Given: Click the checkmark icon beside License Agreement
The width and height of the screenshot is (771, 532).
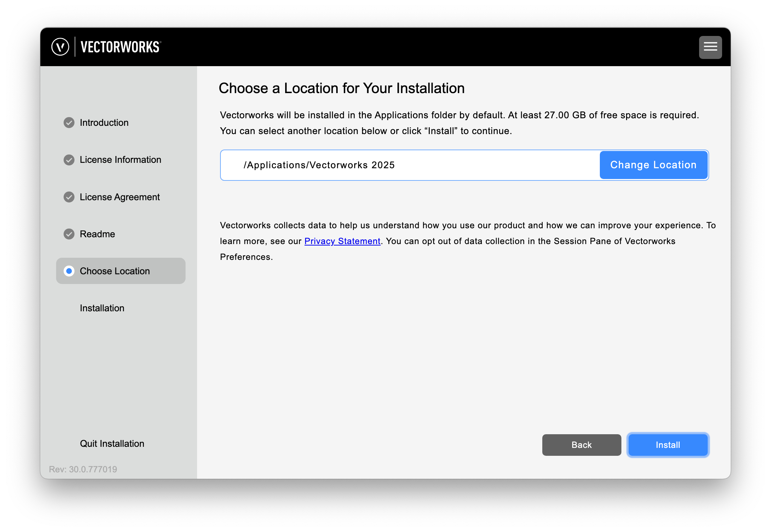Looking at the screenshot, I should (x=69, y=197).
